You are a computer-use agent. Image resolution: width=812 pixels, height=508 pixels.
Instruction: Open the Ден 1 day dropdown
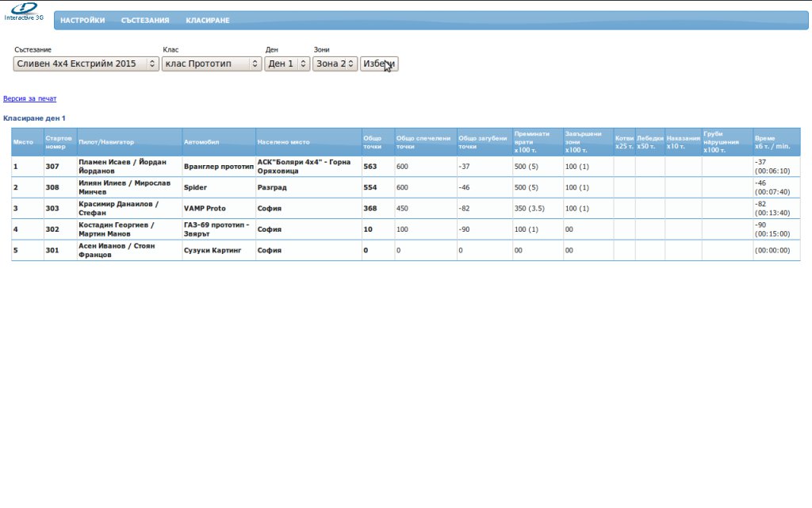tap(287, 64)
